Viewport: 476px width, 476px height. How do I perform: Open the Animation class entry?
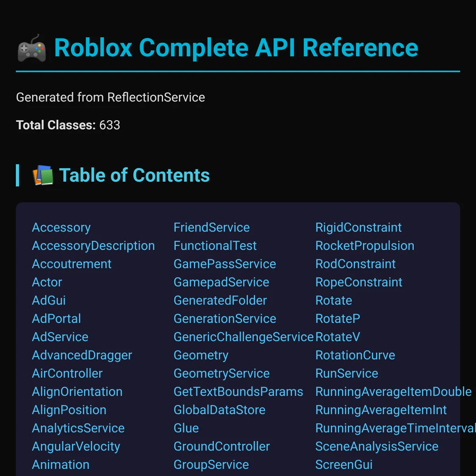coord(60,465)
